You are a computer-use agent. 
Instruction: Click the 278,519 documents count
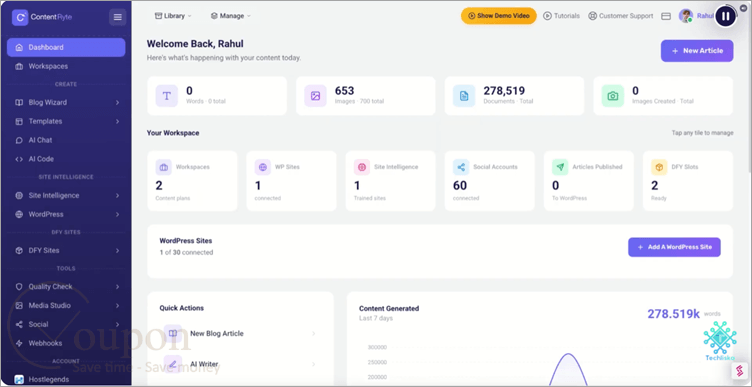(x=504, y=91)
